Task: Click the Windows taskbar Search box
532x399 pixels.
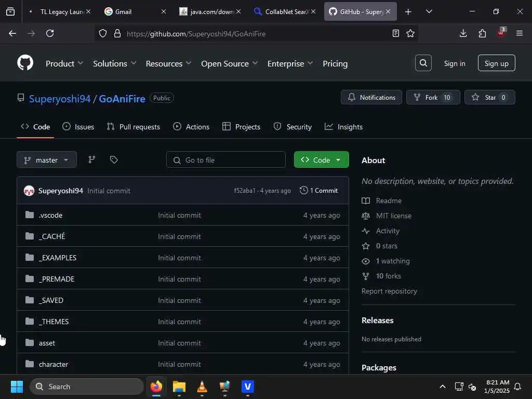Action: (87, 387)
